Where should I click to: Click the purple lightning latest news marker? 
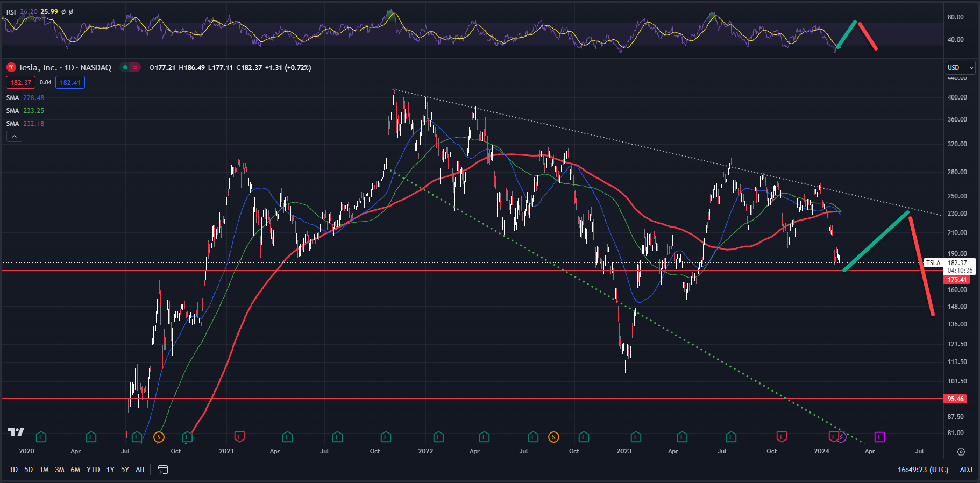point(842,437)
